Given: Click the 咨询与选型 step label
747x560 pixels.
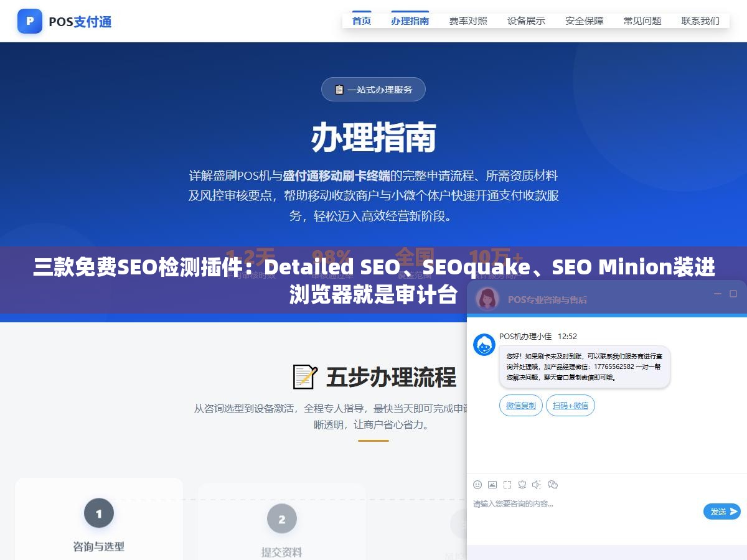Looking at the screenshot, I should [x=99, y=546].
